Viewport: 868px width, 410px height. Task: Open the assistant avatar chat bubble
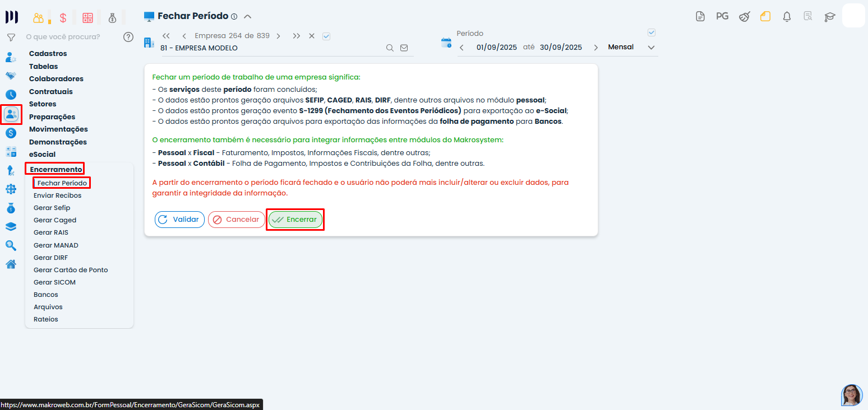[x=852, y=395]
